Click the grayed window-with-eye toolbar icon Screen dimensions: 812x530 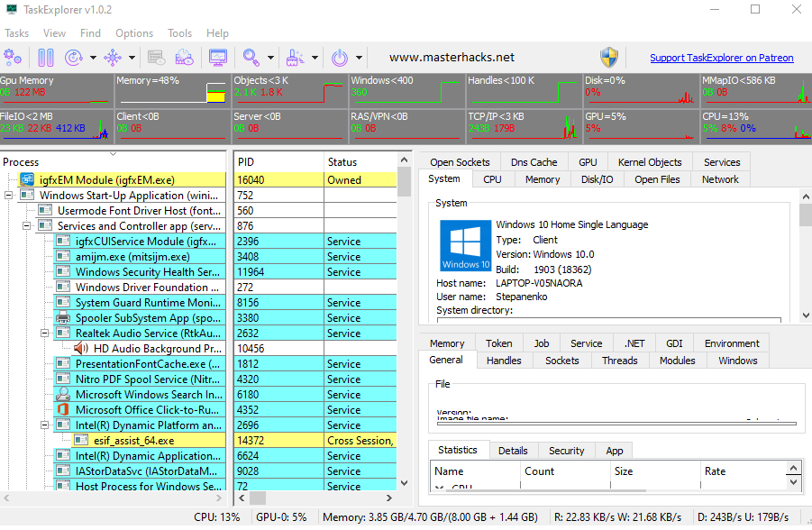(x=156, y=57)
